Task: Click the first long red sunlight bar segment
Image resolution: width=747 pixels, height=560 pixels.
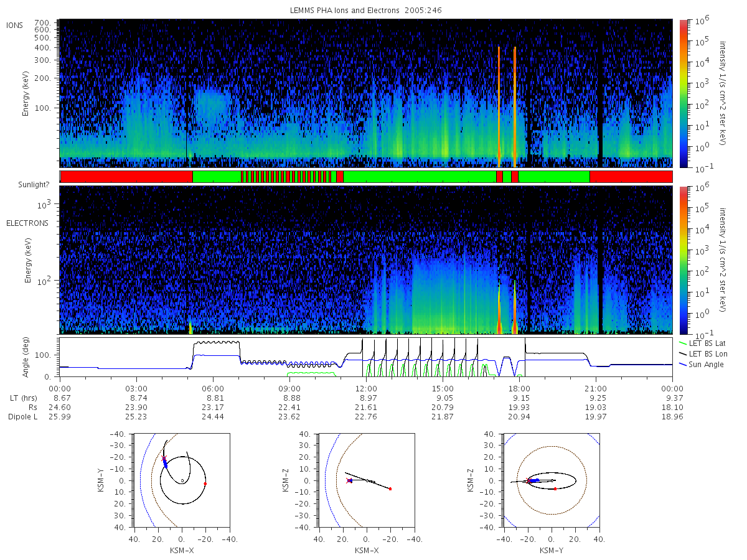Action: [x=127, y=177]
